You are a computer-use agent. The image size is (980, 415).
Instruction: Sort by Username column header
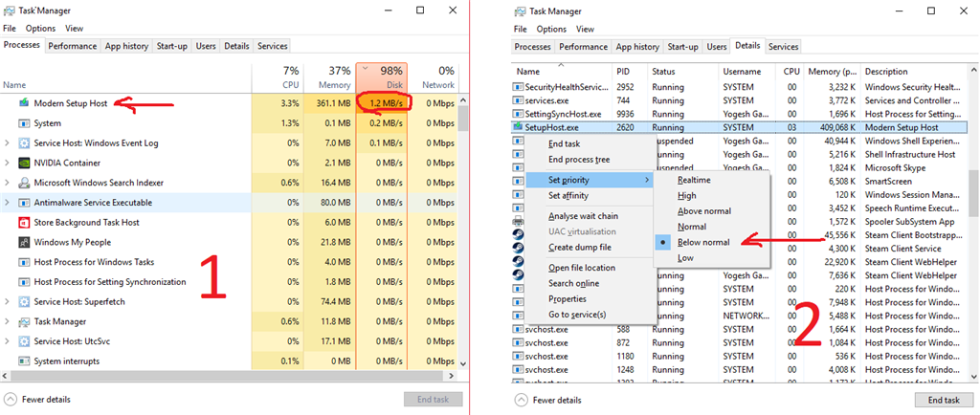pyautogui.click(x=746, y=72)
